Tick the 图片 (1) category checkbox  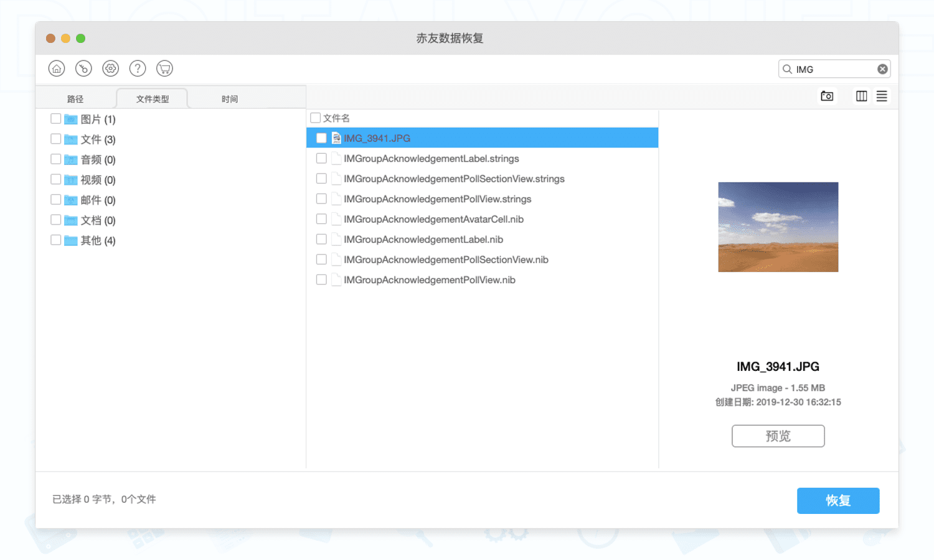pos(56,119)
